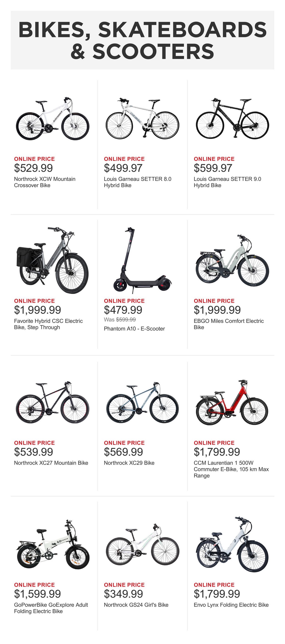Image resolution: width=285 pixels, height=644 pixels.
Task: Open the Northrock XCW Mountain Crossover Bike image
Action: [x=52, y=119]
